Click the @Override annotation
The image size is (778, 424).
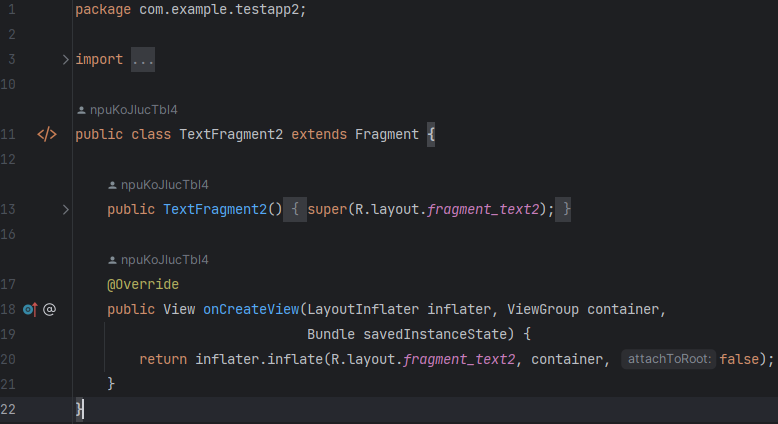[x=143, y=284]
